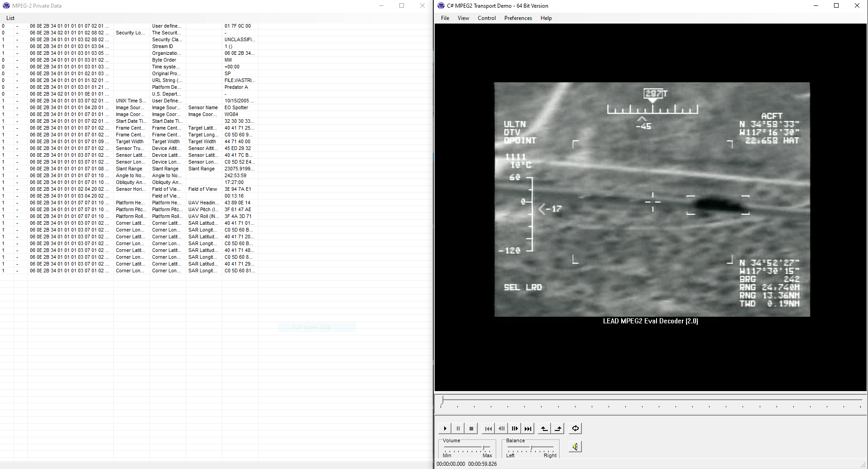
Task: Minimize the MPEG2 Transport Demo window
Action: [816, 5]
